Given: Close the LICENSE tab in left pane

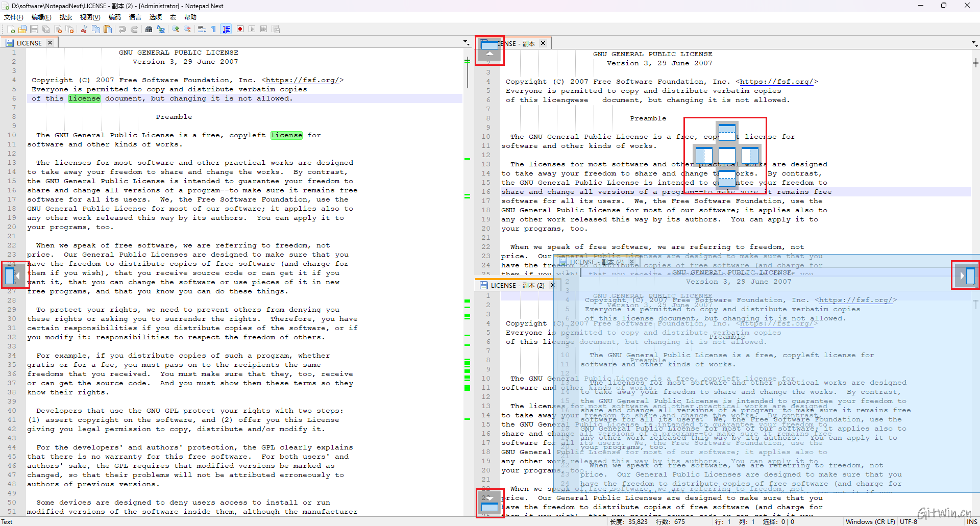Looking at the screenshot, I should point(50,43).
